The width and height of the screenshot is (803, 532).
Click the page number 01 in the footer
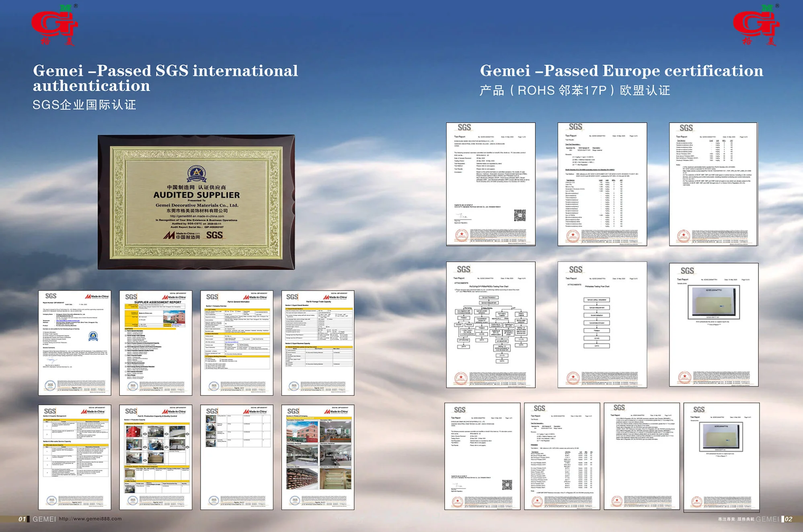pyautogui.click(x=22, y=519)
